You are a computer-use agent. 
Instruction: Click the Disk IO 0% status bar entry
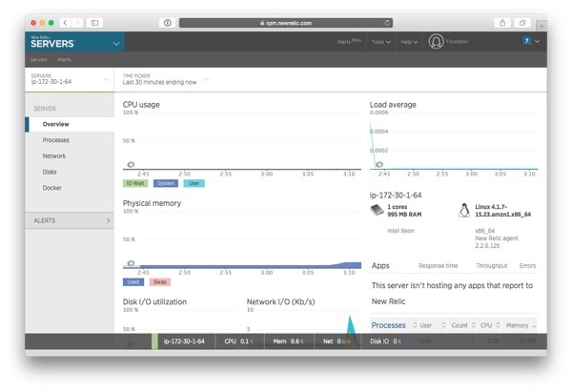pyautogui.click(x=386, y=341)
